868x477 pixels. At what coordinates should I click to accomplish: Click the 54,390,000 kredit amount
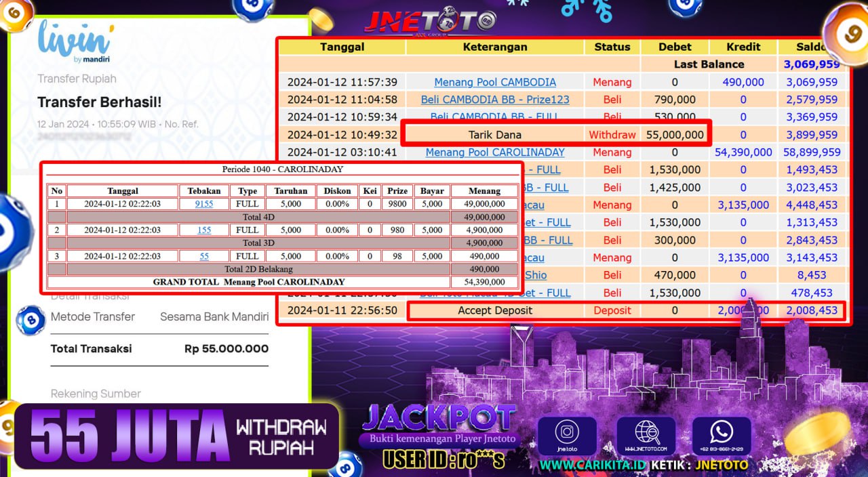(743, 152)
